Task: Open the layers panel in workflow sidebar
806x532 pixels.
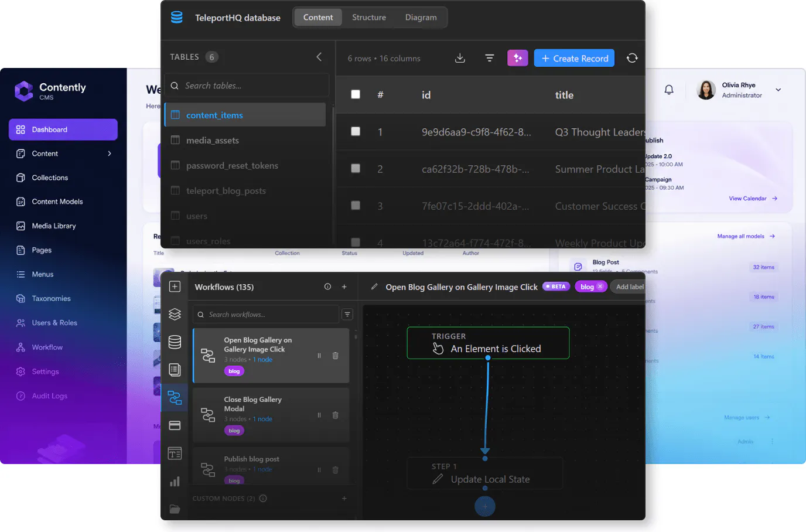Action: tap(175, 314)
